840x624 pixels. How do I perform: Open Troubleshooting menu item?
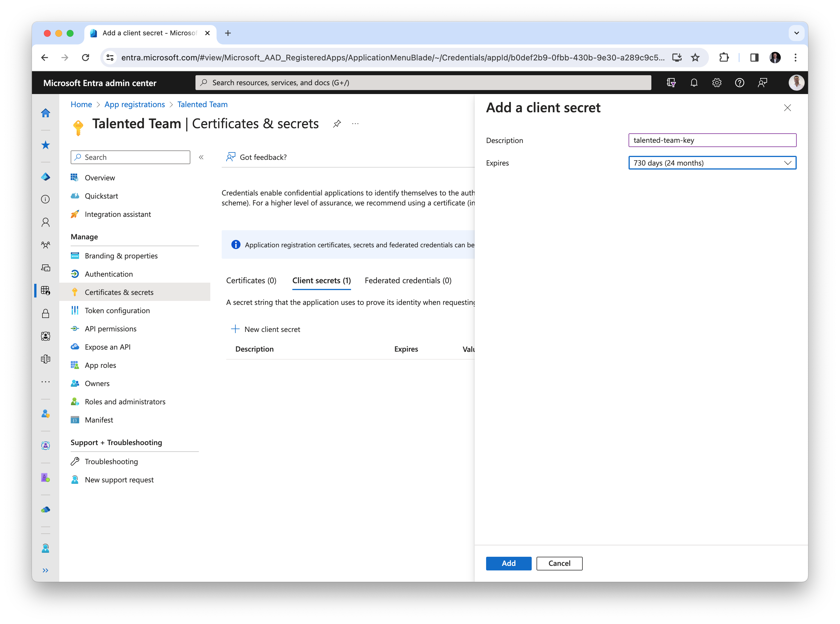111,462
